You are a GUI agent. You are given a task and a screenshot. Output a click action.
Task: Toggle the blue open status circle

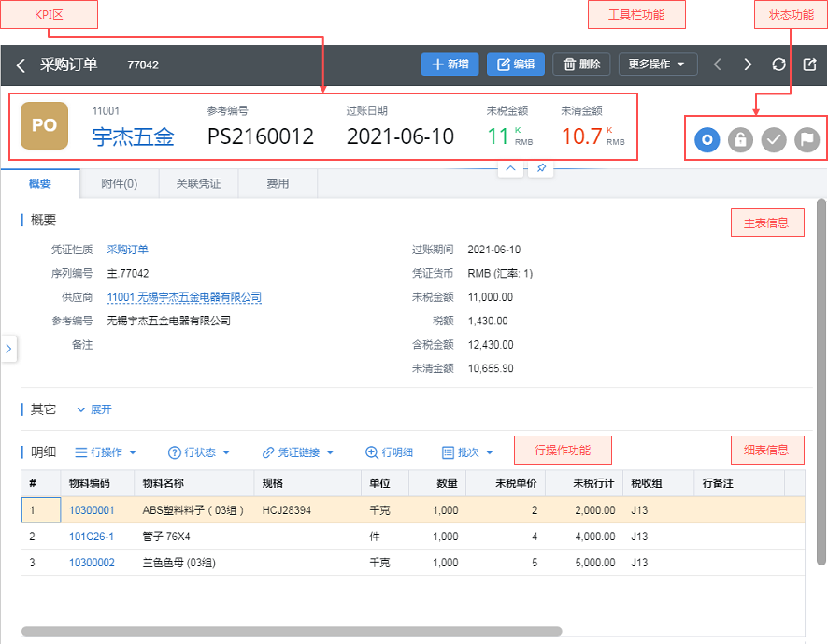(707, 139)
